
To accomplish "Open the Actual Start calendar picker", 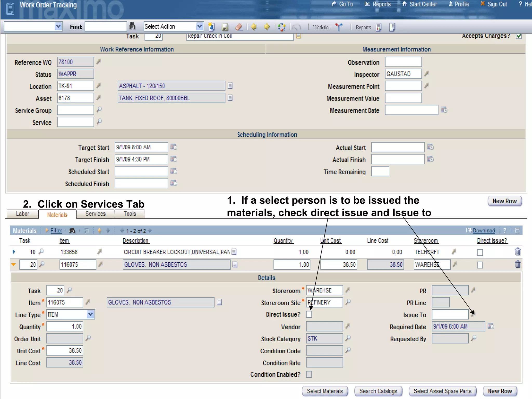I will click(x=430, y=147).
